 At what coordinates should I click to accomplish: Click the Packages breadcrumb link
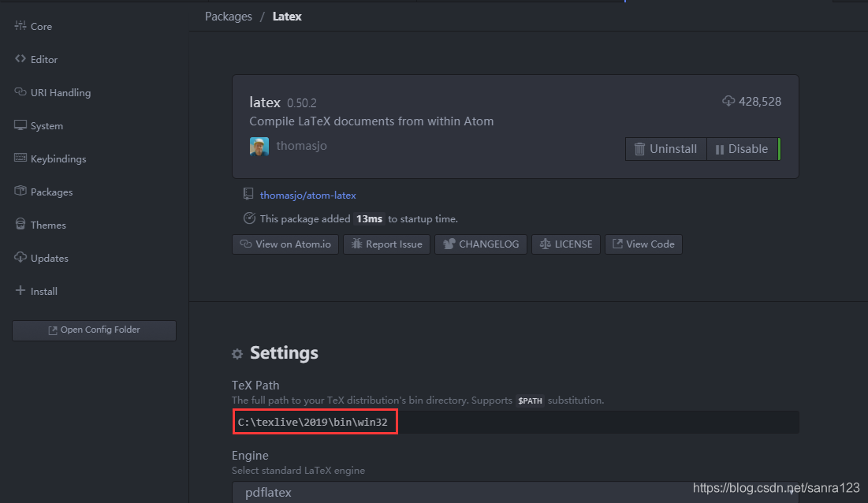229,17
